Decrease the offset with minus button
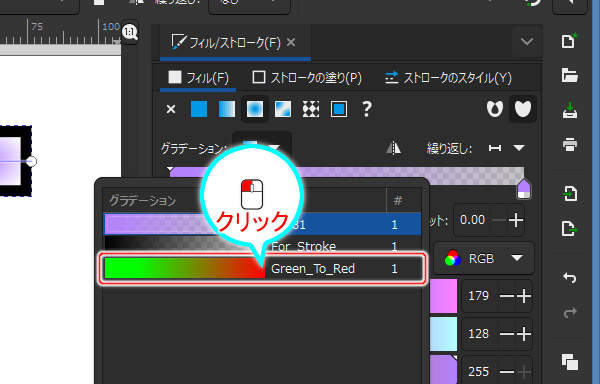This screenshot has width=600, height=384. 499,220
